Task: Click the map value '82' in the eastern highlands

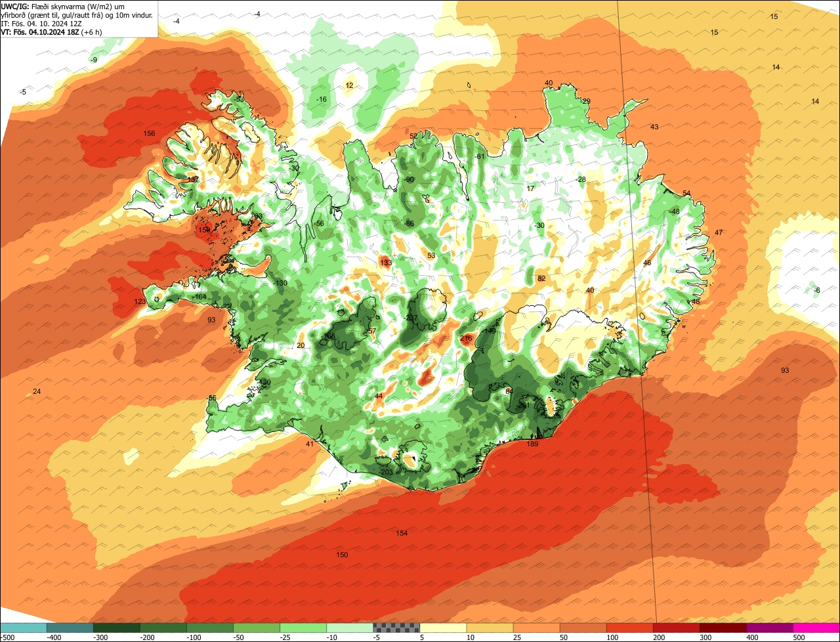Action: click(541, 279)
